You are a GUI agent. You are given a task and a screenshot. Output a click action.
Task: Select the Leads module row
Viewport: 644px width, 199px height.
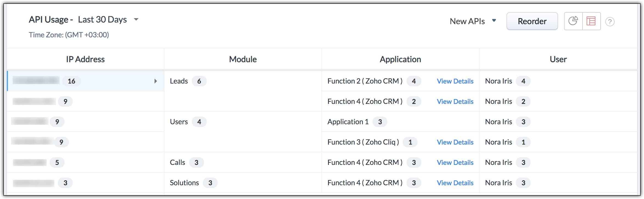click(x=179, y=81)
